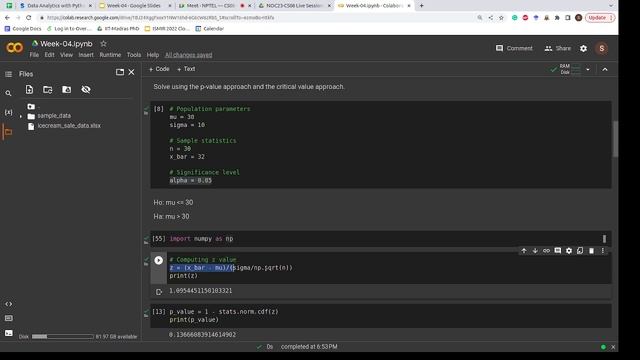The height and width of the screenshot is (360, 640).
Task: Refresh the file browser
Action: click(48, 89)
